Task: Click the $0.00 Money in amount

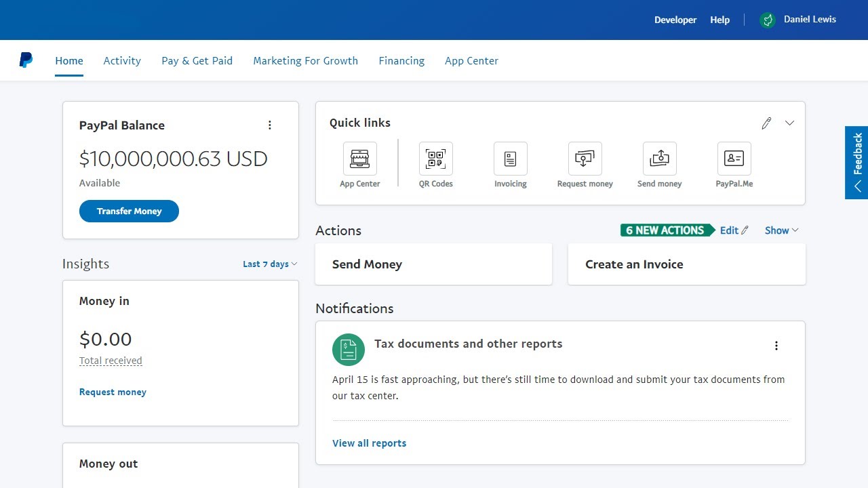Action: tap(106, 339)
